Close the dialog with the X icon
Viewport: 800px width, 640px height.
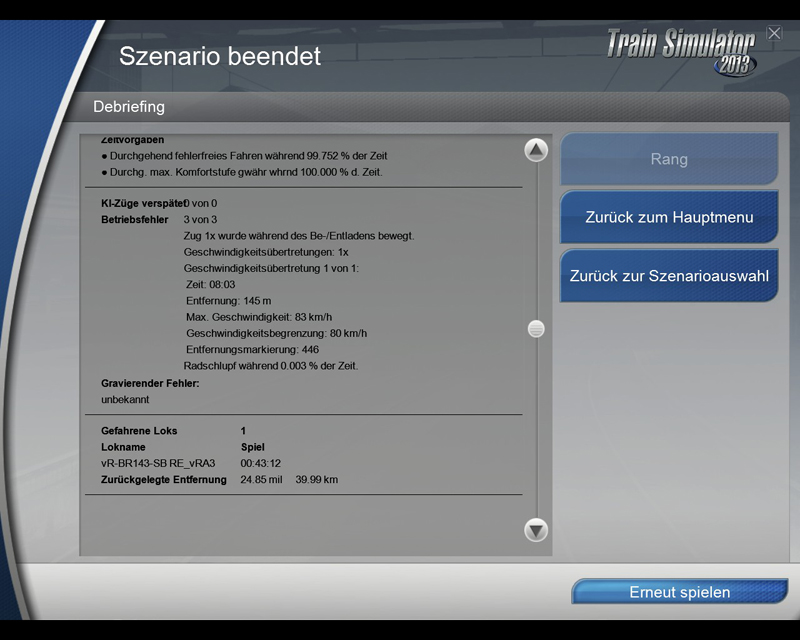774,33
